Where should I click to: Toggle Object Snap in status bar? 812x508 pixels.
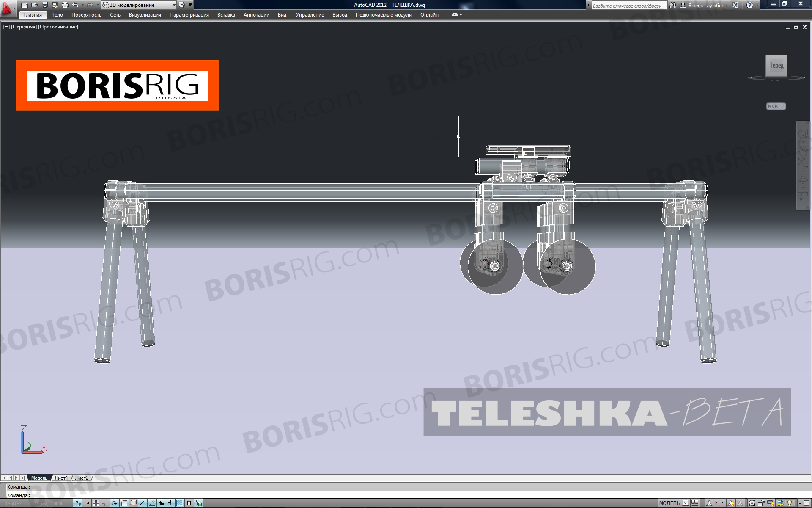(x=124, y=503)
